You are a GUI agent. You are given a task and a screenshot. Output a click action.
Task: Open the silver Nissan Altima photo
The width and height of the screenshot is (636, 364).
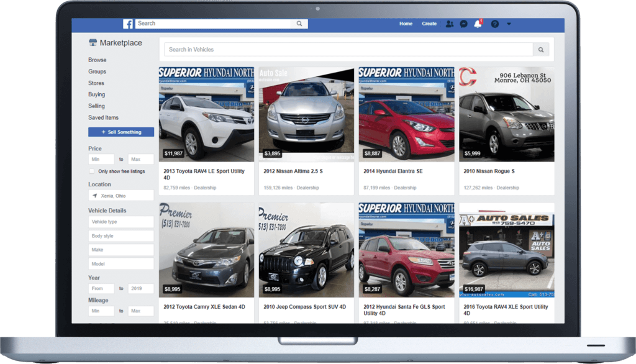tap(306, 114)
